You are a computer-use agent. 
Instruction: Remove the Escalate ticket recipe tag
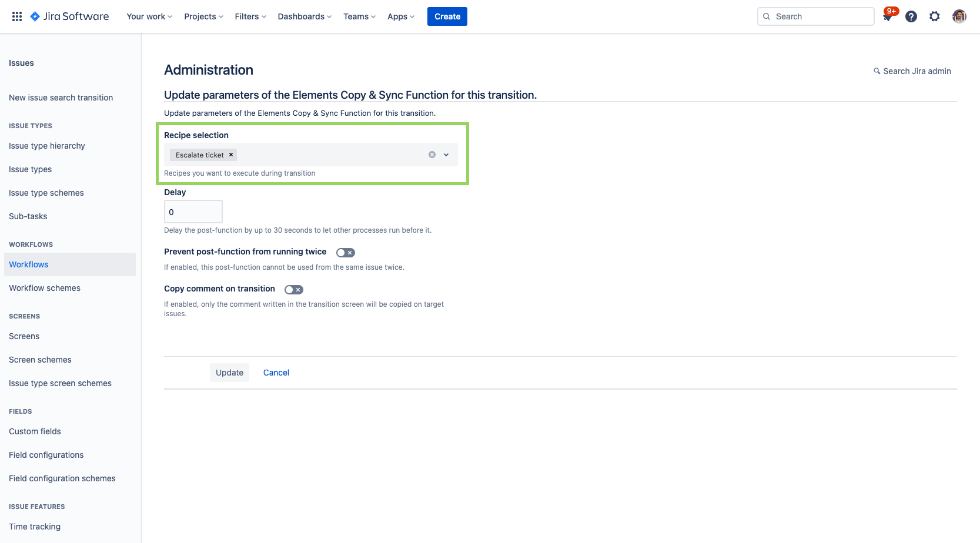pos(231,155)
